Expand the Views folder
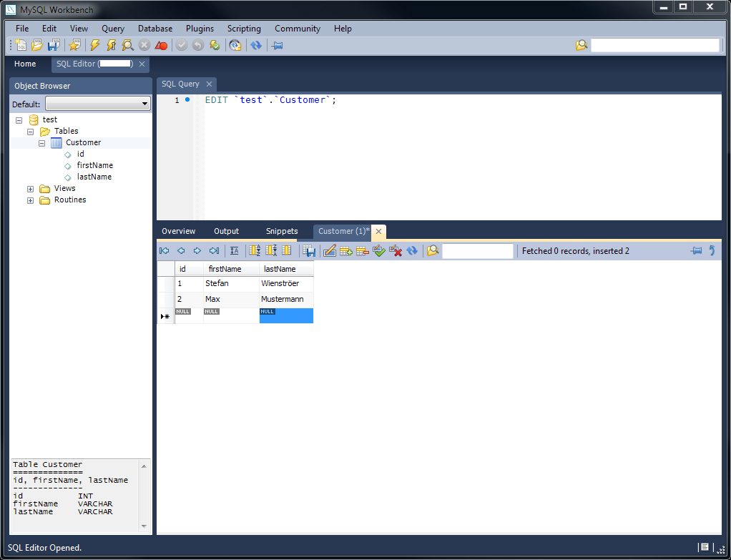This screenshot has height=560, width=731. 30,189
